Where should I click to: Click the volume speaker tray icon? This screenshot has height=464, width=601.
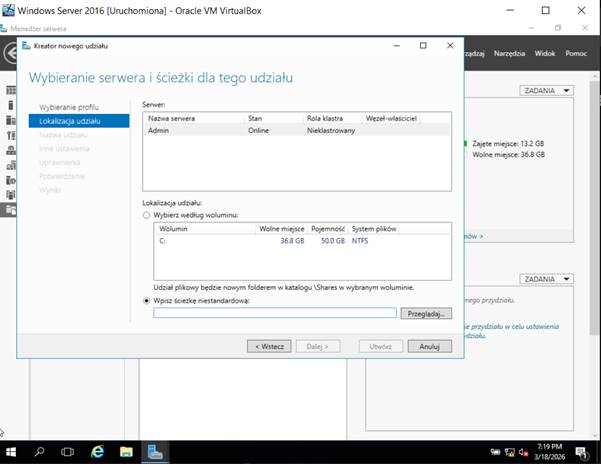click(524, 452)
